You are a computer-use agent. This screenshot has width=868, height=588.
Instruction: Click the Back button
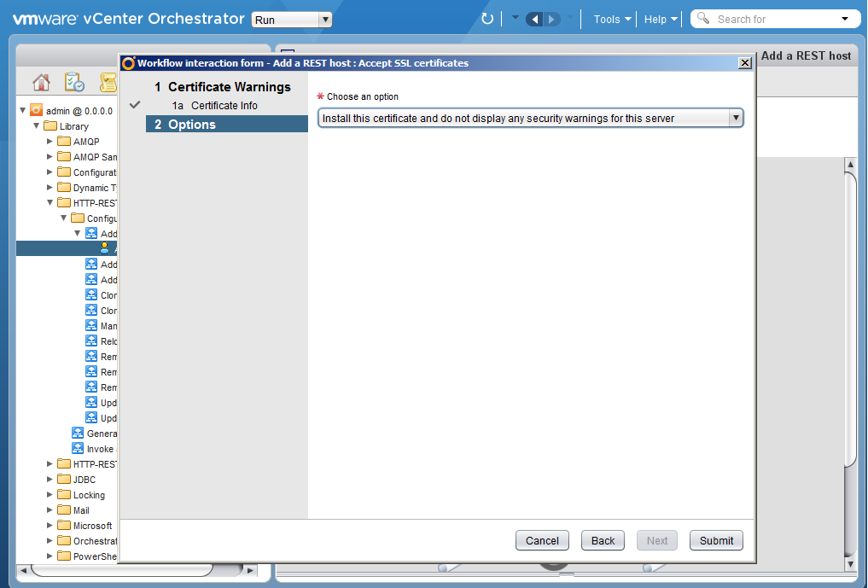click(603, 540)
